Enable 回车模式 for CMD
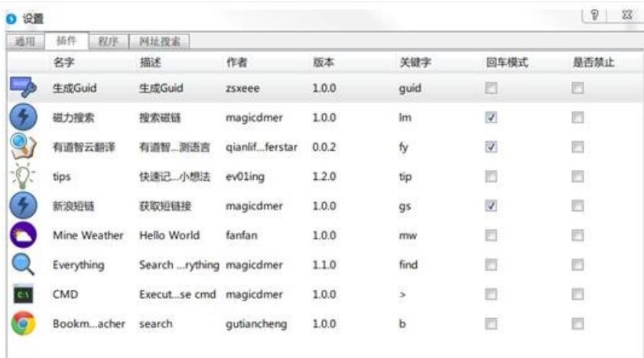Image resolution: width=644 pixels, height=358 pixels. click(491, 295)
